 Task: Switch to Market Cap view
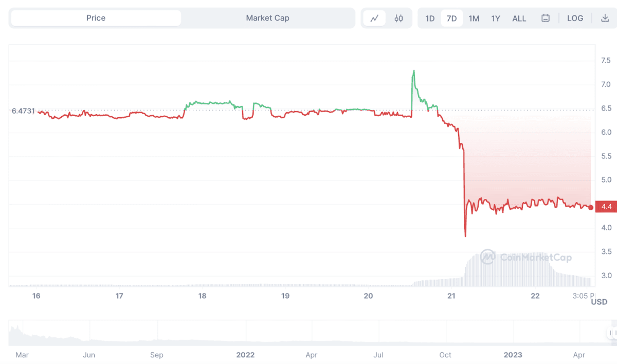(x=268, y=17)
